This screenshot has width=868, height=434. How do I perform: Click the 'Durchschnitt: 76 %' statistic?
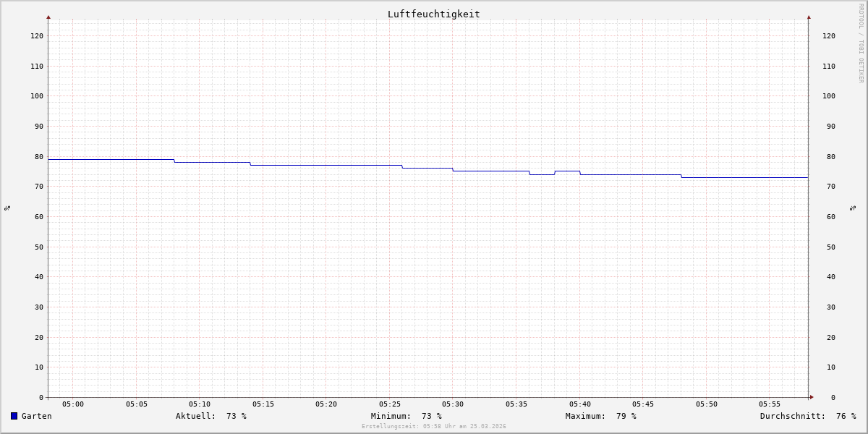click(x=808, y=416)
